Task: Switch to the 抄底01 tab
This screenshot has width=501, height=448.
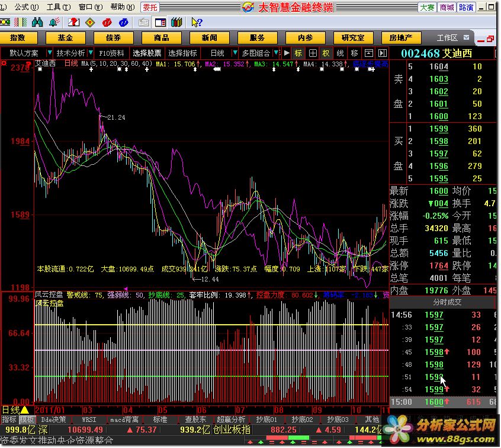Action: 266,419
